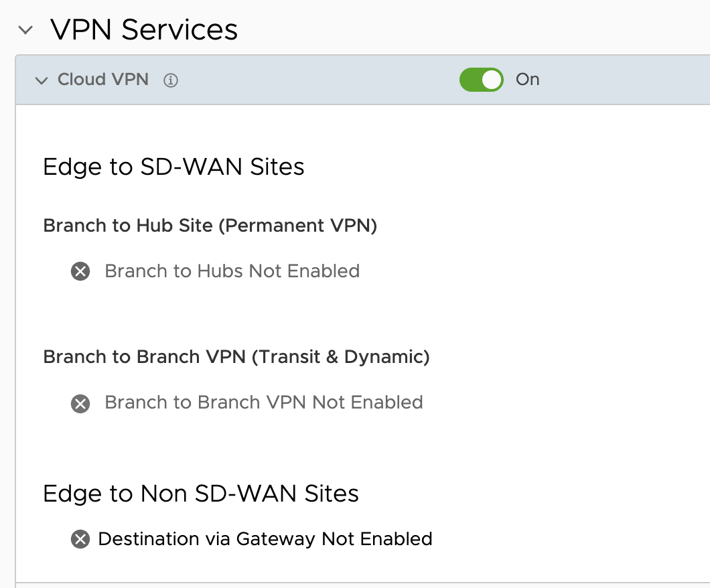710x588 pixels.
Task: Open the Cloud VPN info tooltip icon
Action: (x=171, y=80)
